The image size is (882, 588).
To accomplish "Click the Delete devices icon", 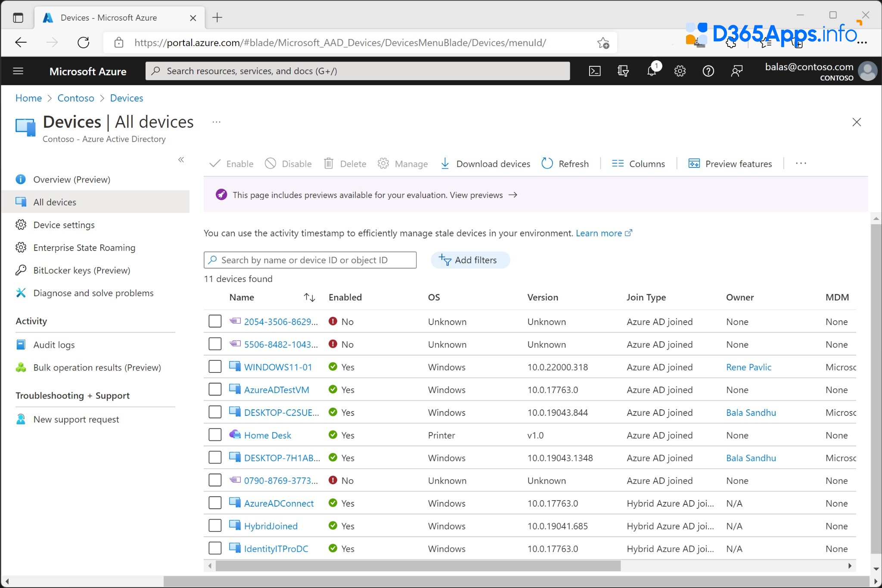I will tap(329, 164).
